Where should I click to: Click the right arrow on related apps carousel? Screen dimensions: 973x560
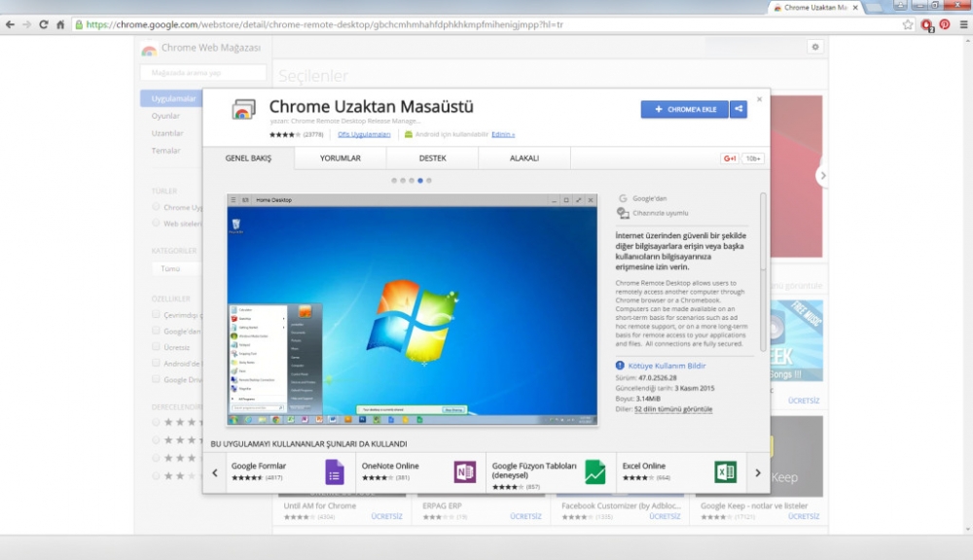pos(757,472)
